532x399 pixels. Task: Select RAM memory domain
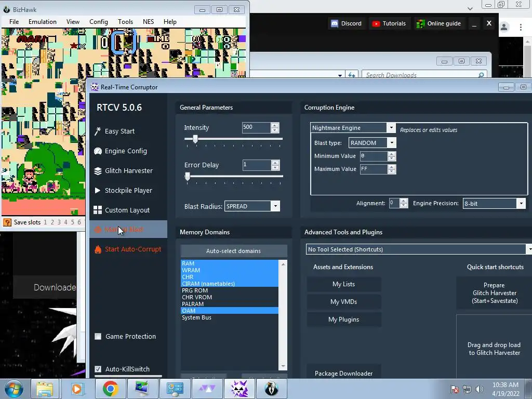click(229, 263)
